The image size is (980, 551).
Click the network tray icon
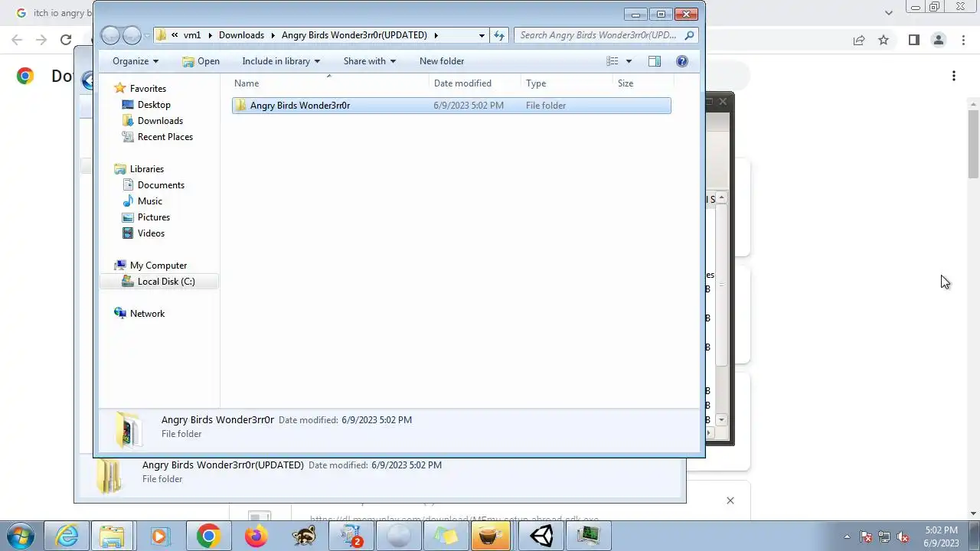pos(884,537)
